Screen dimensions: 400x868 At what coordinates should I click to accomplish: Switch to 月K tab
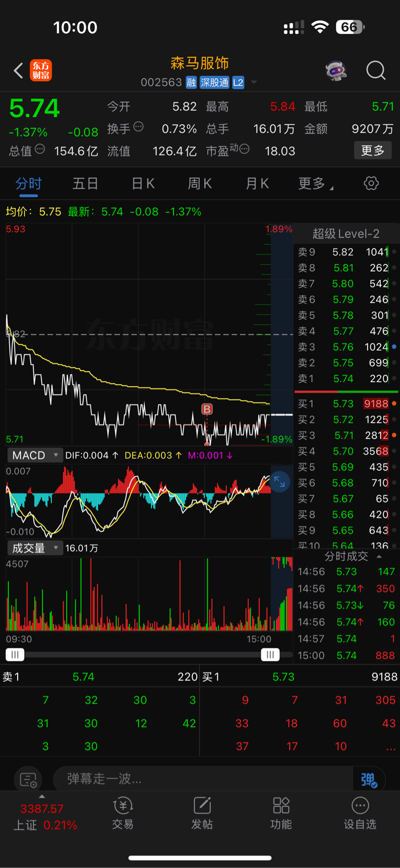(257, 184)
